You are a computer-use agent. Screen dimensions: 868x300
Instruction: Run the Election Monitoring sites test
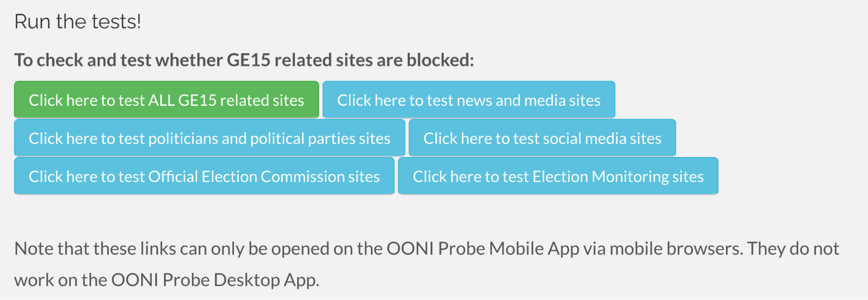pos(558,176)
